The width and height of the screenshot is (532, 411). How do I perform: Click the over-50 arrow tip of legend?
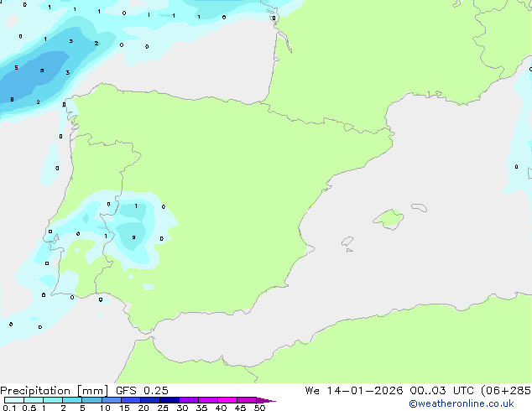click(266, 400)
